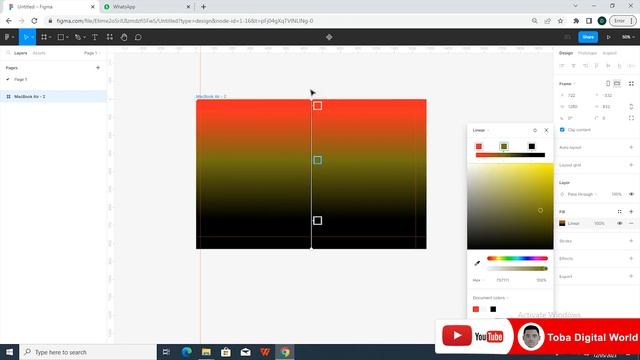Click black swatch in Document colors
The image size is (640, 360).
pos(493,309)
